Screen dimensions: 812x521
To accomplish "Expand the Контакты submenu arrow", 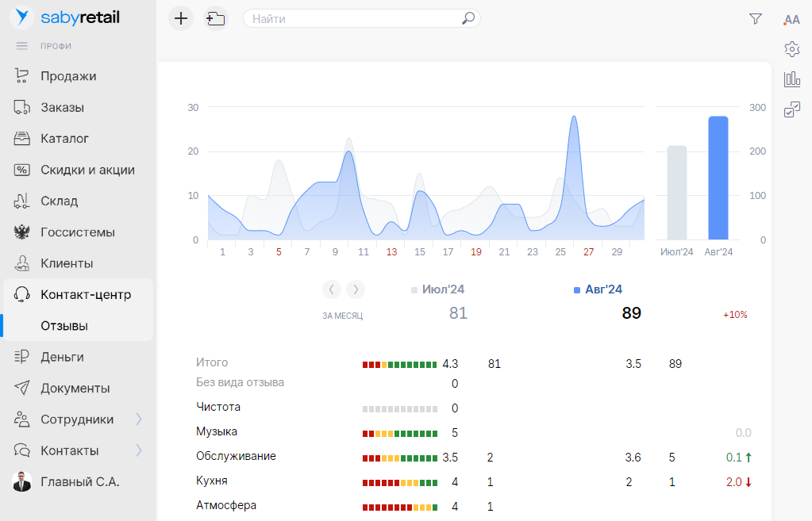I will (x=139, y=450).
